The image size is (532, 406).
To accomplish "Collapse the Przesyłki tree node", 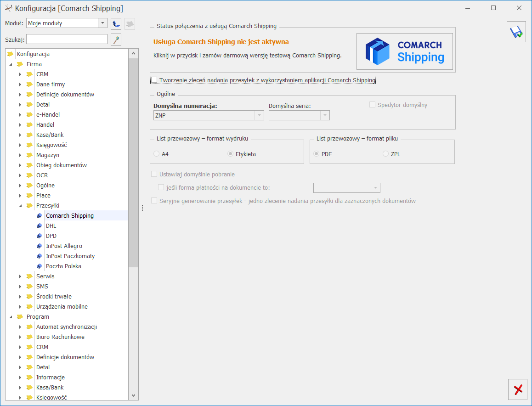I will 20,206.
